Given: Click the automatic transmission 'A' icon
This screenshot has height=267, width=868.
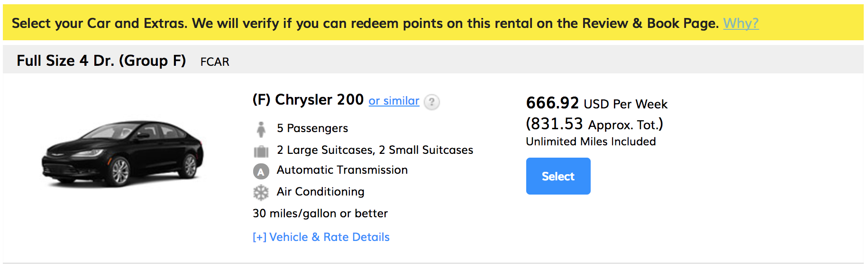Looking at the screenshot, I should pyautogui.click(x=261, y=171).
